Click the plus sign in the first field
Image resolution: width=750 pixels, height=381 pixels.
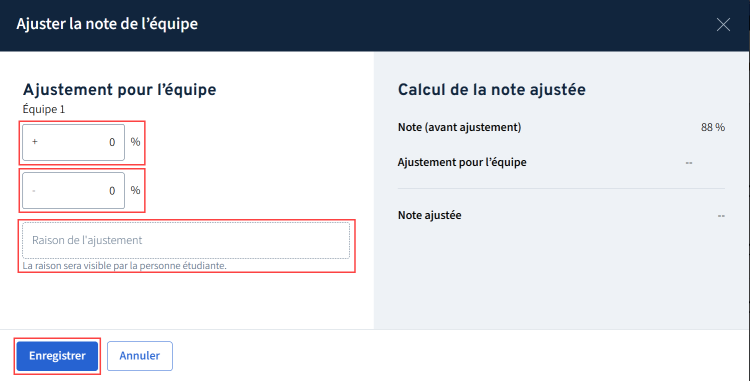tap(34, 142)
